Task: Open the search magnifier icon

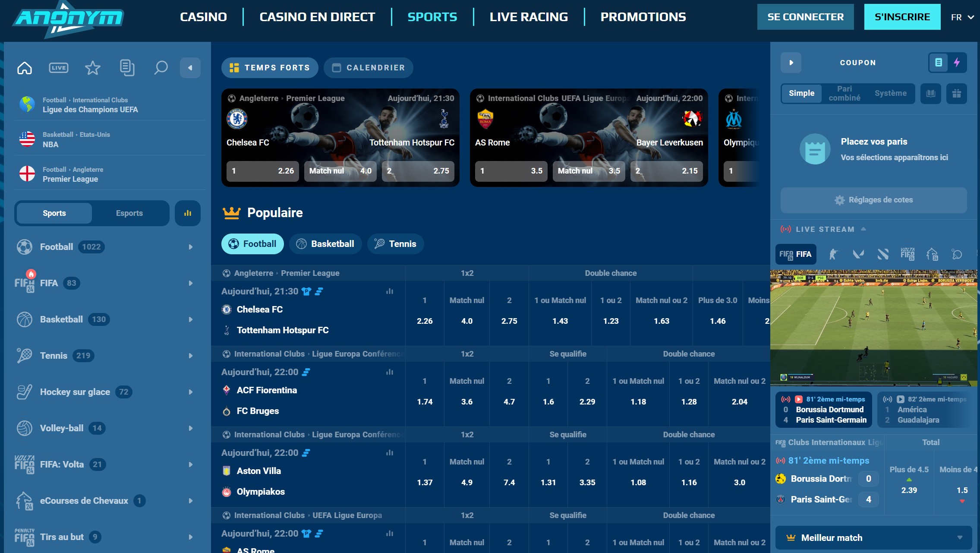Action: 161,68
